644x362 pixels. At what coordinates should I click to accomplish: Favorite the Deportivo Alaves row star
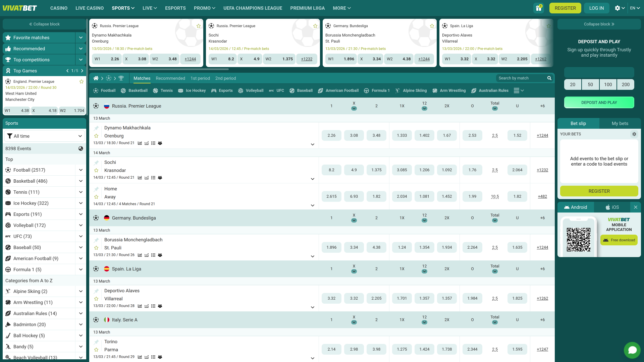[96, 299]
